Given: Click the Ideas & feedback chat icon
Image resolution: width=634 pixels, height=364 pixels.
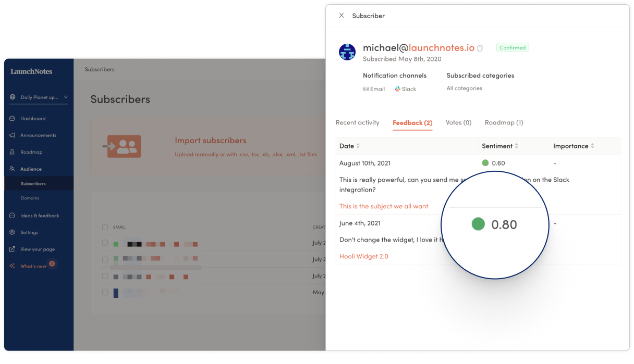Looking at the screenshot, I should (13, 216).
